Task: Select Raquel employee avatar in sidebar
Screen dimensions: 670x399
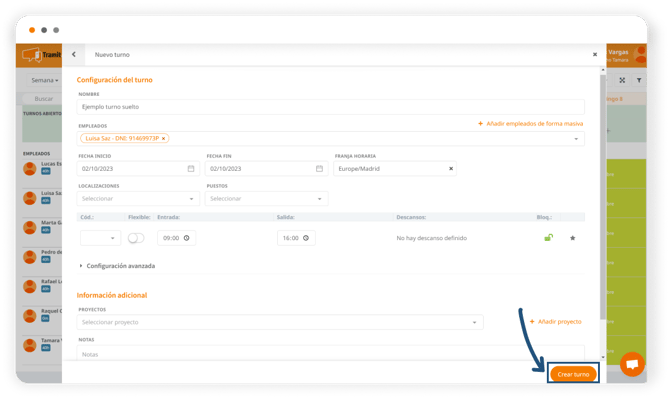Action: (x=29, y=316)
